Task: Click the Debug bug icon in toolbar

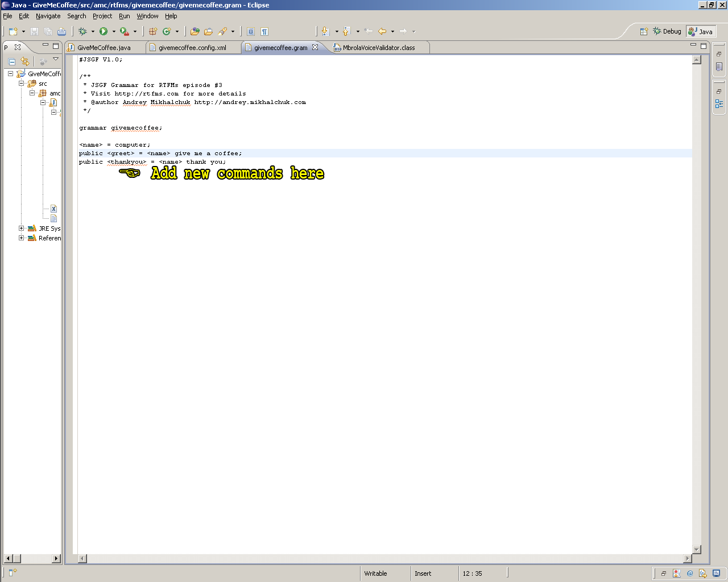Action: pos(82,32)
